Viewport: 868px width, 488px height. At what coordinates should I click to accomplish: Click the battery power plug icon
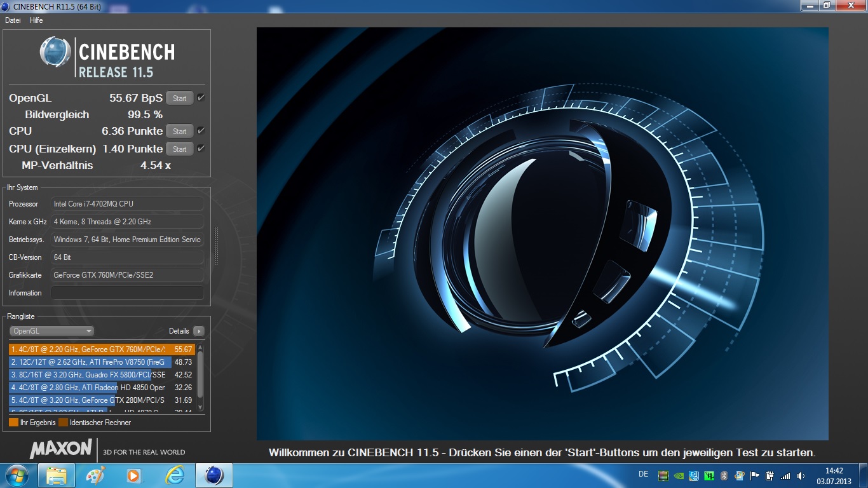[x=770, y=475]
